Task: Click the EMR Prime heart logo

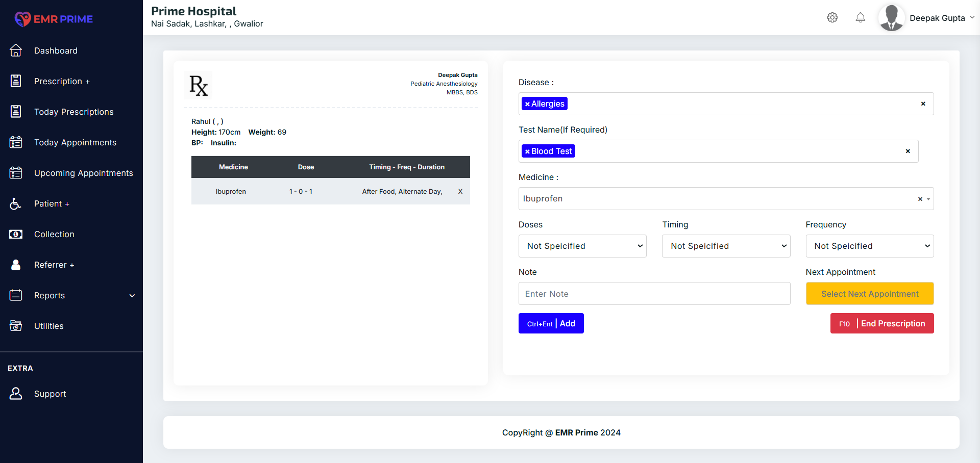Action: click(x=22, y=19)
